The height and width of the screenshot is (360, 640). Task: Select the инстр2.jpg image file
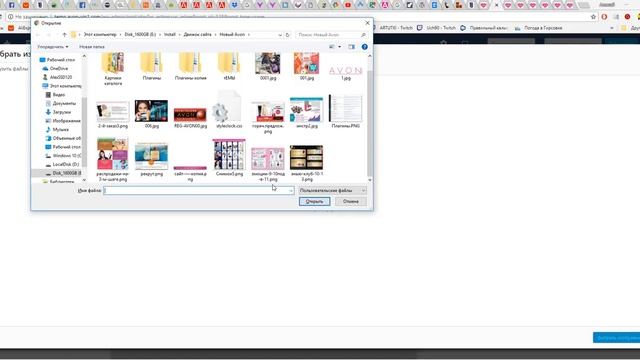(x=307, y=113)
